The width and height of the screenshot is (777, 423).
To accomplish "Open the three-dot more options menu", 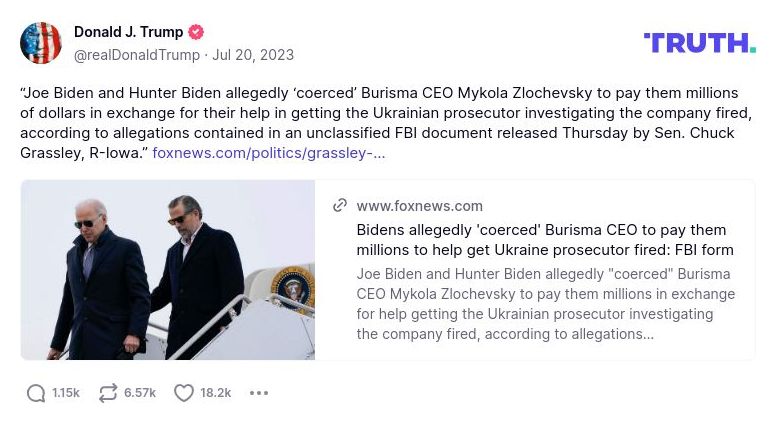I will point(259,393).
